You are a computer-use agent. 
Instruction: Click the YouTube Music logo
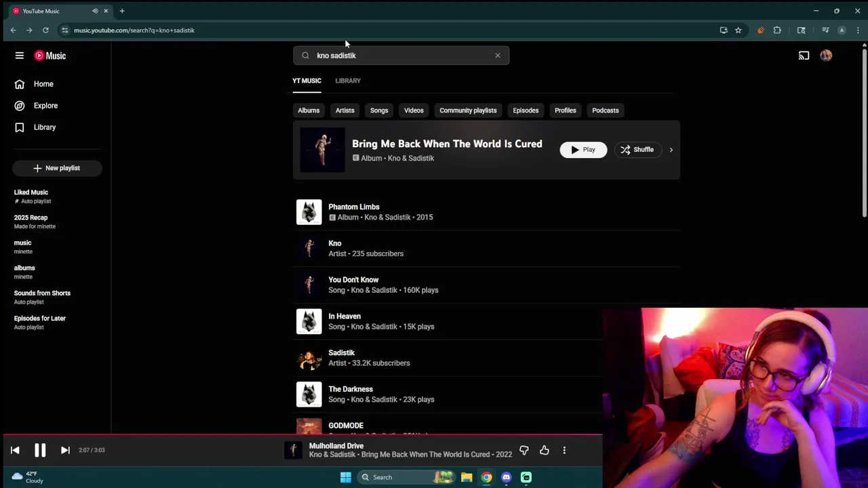(50, 56)
